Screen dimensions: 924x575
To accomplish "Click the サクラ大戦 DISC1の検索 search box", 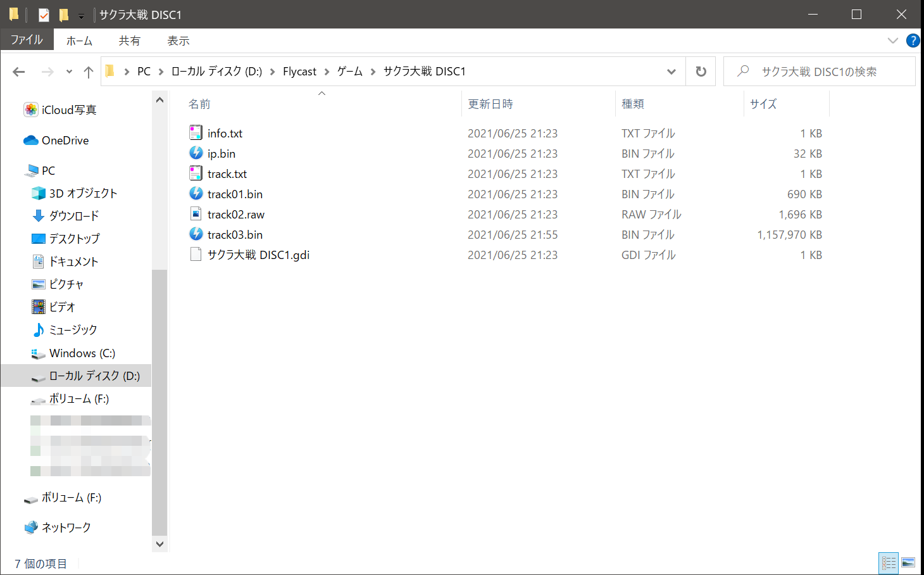I will [820, 72].
